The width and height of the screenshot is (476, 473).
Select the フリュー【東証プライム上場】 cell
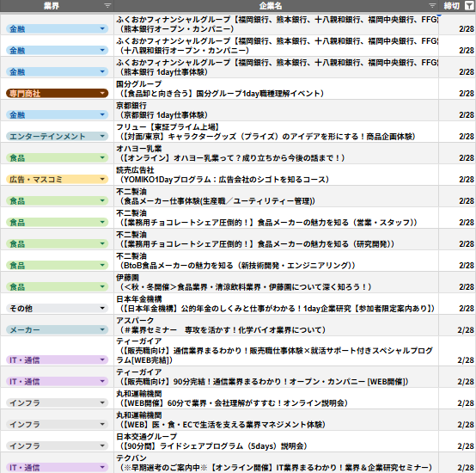click(x=277, y=132)
